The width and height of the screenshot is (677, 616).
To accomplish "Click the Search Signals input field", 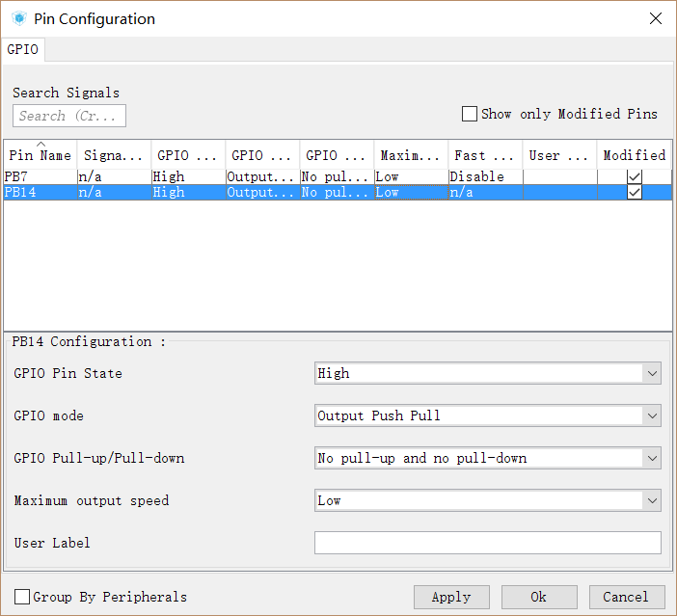I will (69, 116).
